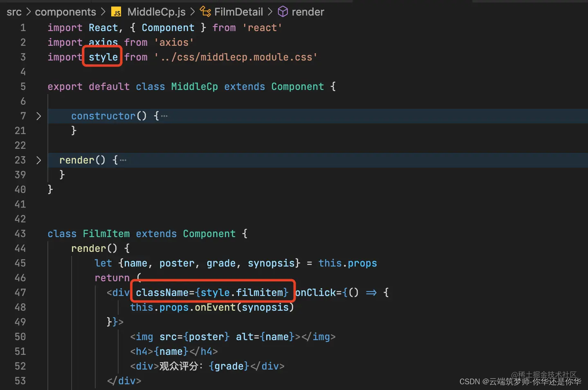Click the constructor keyword on line 7
The height and width of the screenshot is (390, 588).
[x=103, y=116]
